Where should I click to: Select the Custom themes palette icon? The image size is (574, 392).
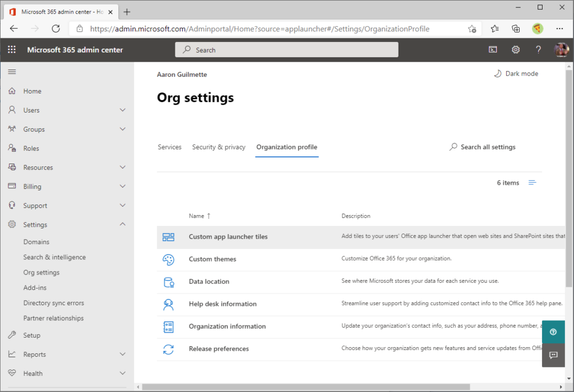coord(169,259)
